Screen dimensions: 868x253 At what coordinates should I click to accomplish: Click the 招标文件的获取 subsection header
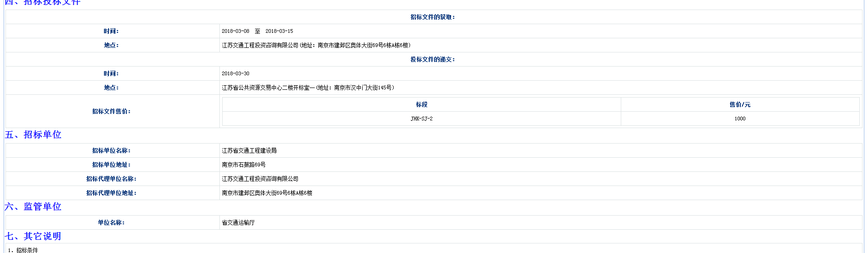click(432, 17)
